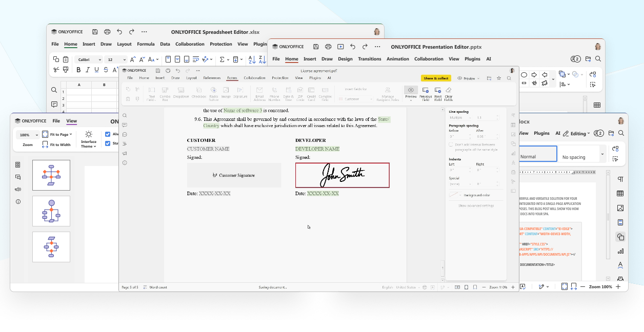
Task: Open References tab in PDF editor
Action: [212, 78]
